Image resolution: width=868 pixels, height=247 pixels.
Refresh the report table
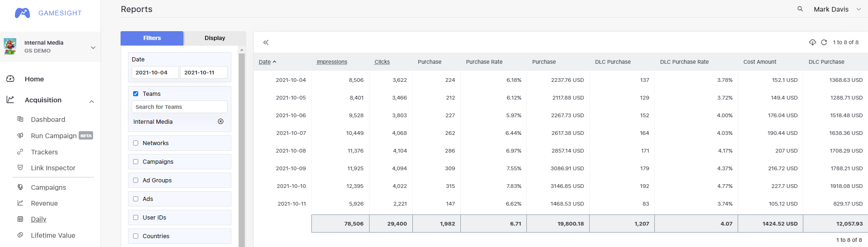[824, 42]
